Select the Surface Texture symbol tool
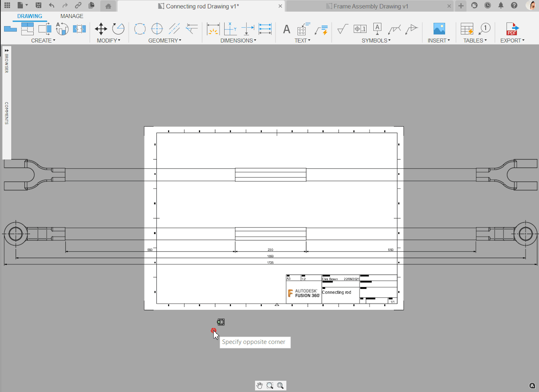The width and height of the screenshot is (539, 392). [x=343, y=29]
